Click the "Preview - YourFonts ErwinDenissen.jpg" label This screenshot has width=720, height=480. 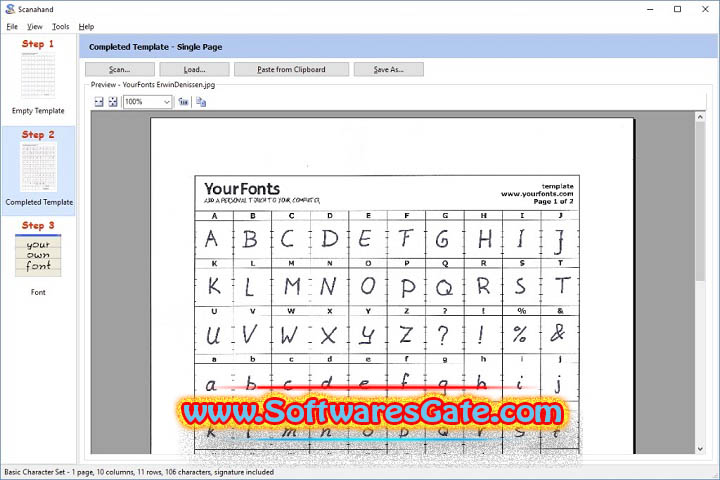pos(152,85)
